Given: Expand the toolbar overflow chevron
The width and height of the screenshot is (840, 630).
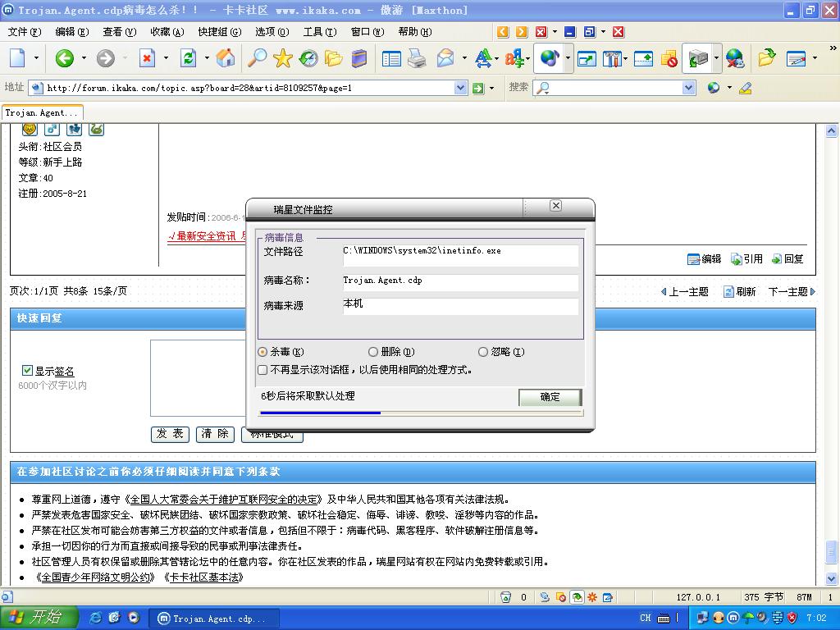Looking at the screenshot, I should (x=833, y=48).
